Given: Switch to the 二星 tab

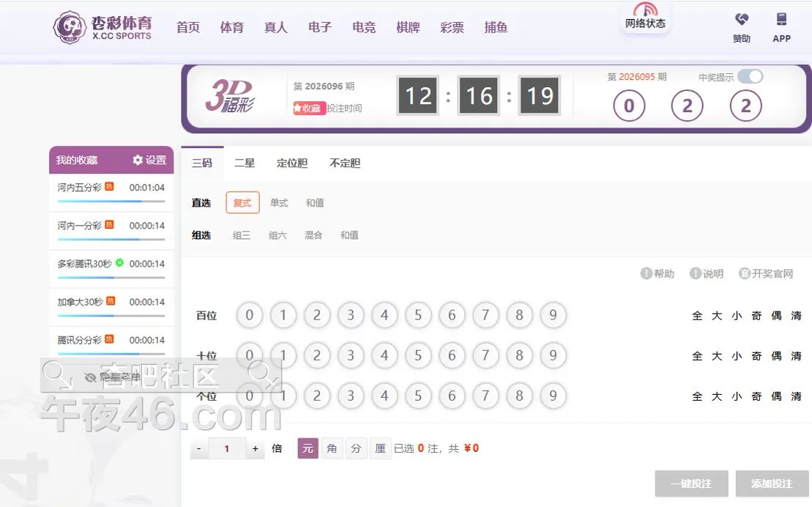Looking at the screenshot, I should coord(245,163).
